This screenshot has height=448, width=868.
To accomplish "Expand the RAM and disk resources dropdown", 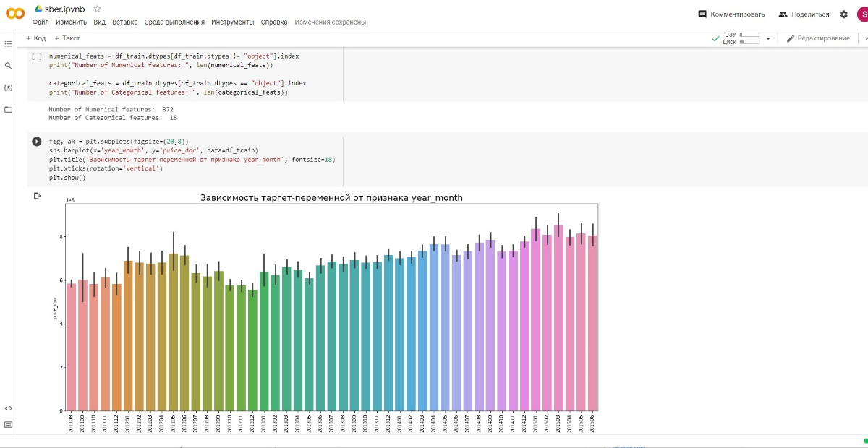I will pyautogui.click(x=768, y=39).
